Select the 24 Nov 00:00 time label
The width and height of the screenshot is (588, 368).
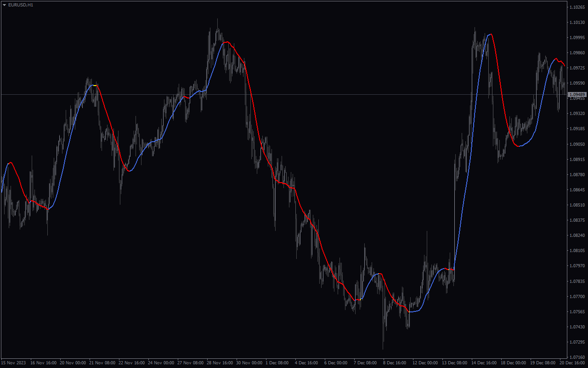click(x=161, y=363)
